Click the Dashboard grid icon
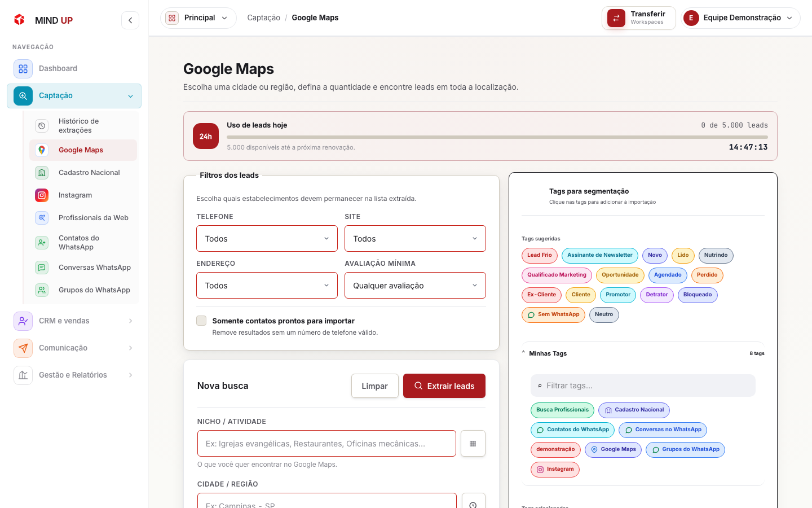 tap(23, 69)
